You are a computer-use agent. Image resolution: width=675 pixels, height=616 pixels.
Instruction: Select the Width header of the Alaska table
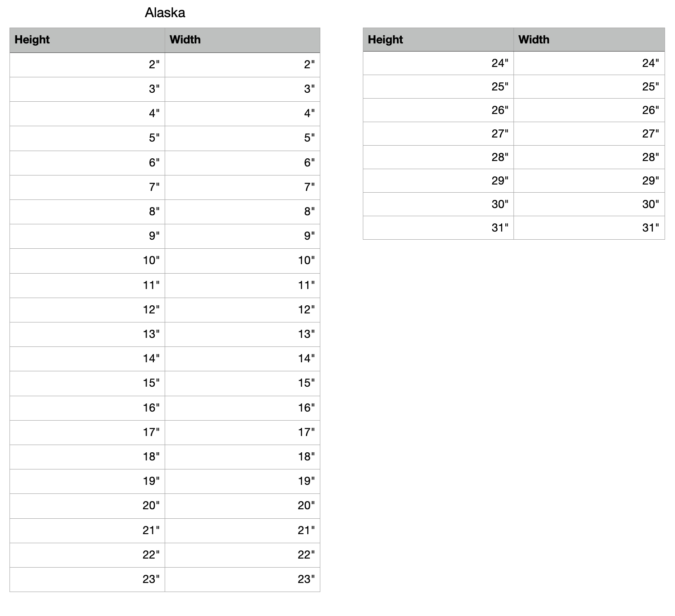pos(242,40)
